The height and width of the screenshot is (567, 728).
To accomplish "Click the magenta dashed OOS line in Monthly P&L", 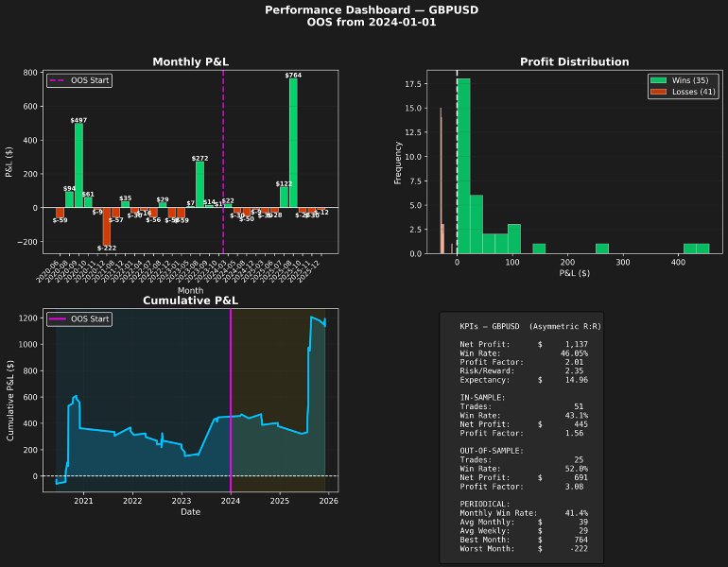I will 223,162.
